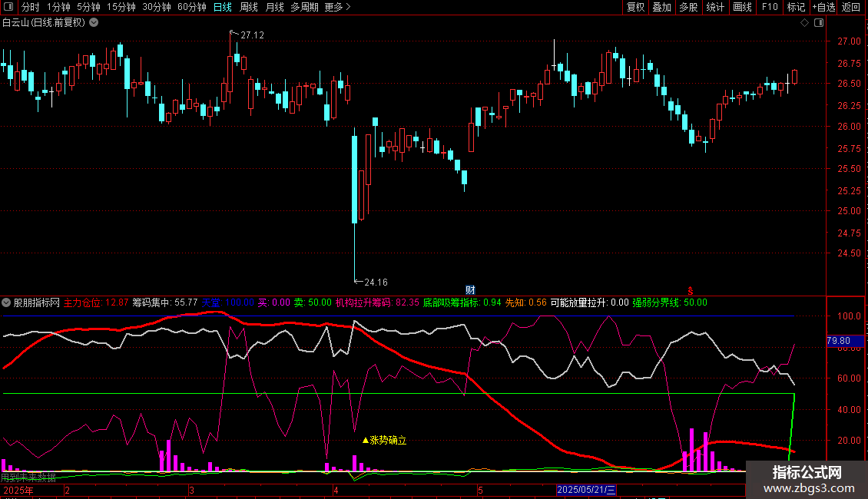Add stock via +自选 button
The height and width of the screenshot is (499, 868).
pyautogui.click(x=823, y=7)
